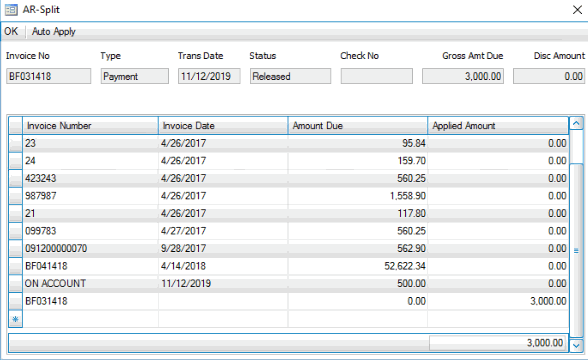Screen dimensions: 588x360
Task: Click amount due 159.70
Action: (x=358, y=161)
